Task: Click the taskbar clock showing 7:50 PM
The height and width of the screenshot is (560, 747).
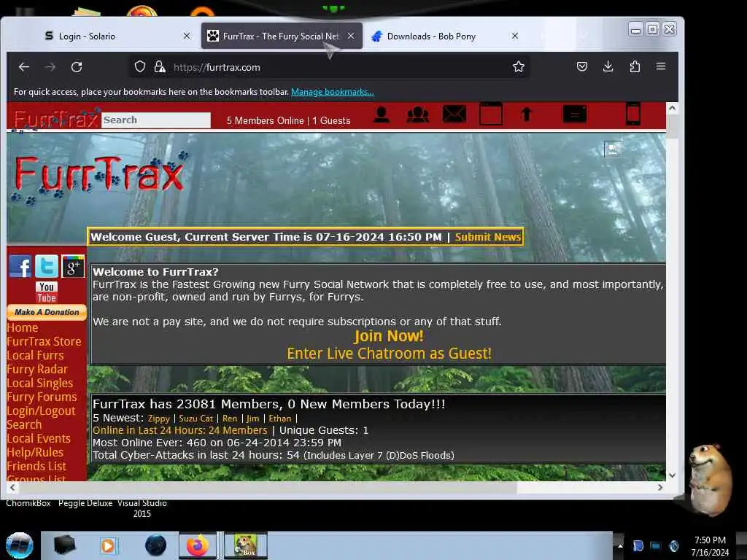Action: click(x=710, y=546)
